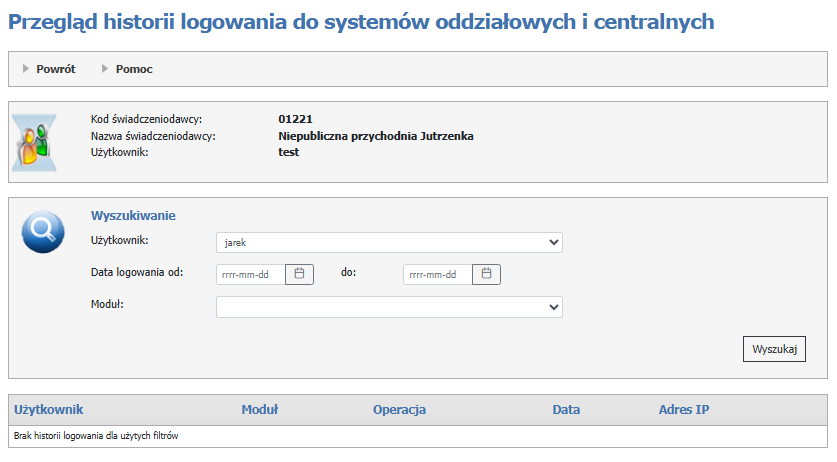
Task: Open the Moduł dropdown list
Action: (389, 307)
